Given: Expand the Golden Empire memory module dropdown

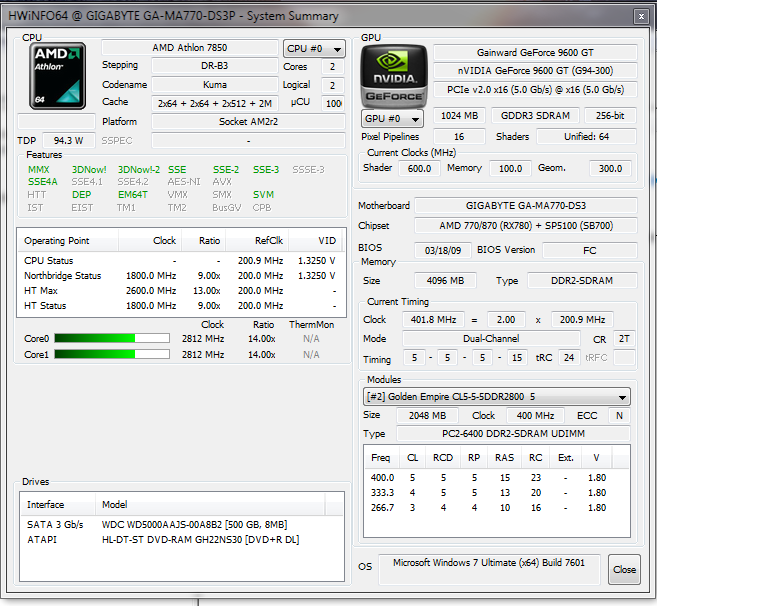Looking at the screenshot, I should tap(497, 397).
